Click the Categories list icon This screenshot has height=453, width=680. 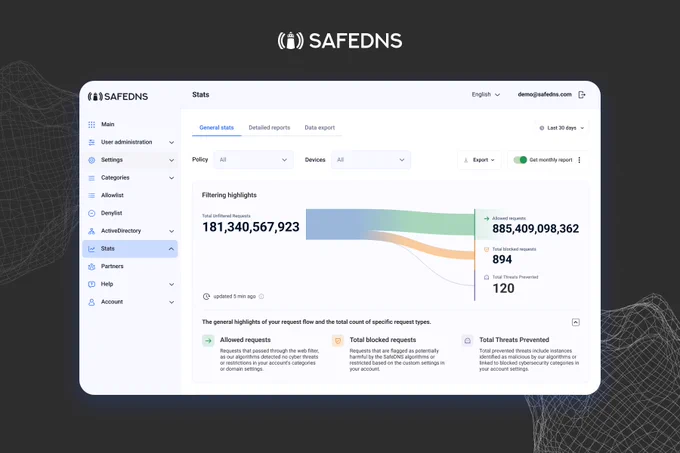tap(92, 178)
